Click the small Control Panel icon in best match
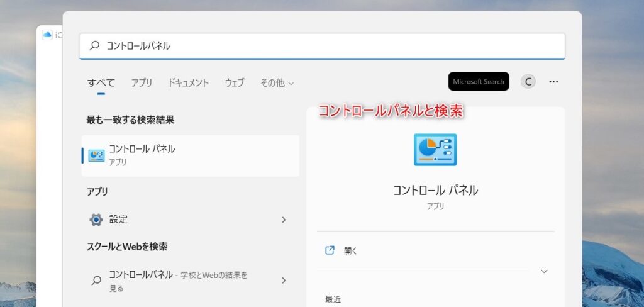The height and width of the screenshot is (307, 644). point(96,156)
